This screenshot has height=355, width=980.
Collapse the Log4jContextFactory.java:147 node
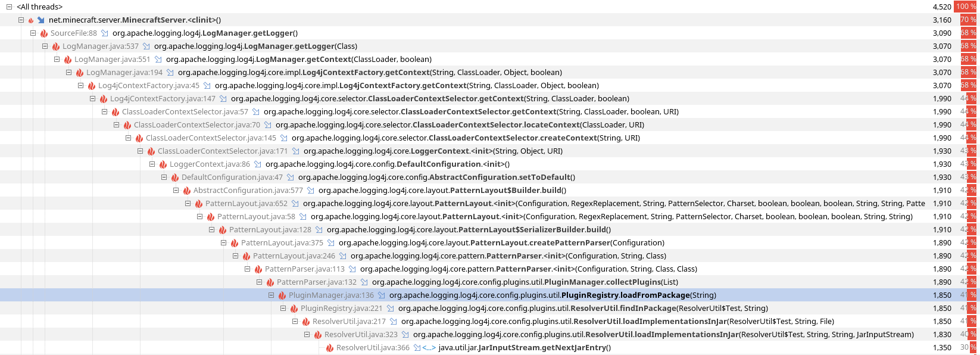pyautogui.click(x=92, y=99)
